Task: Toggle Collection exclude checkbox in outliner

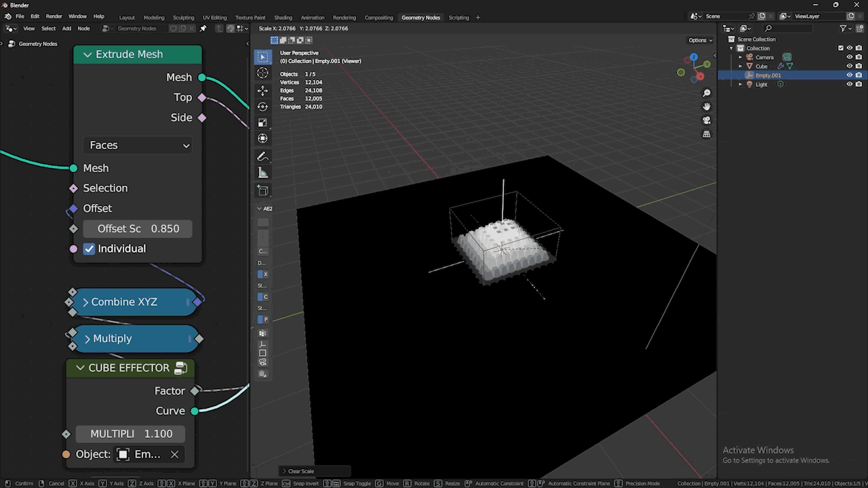Action: [x=841, y=48]
